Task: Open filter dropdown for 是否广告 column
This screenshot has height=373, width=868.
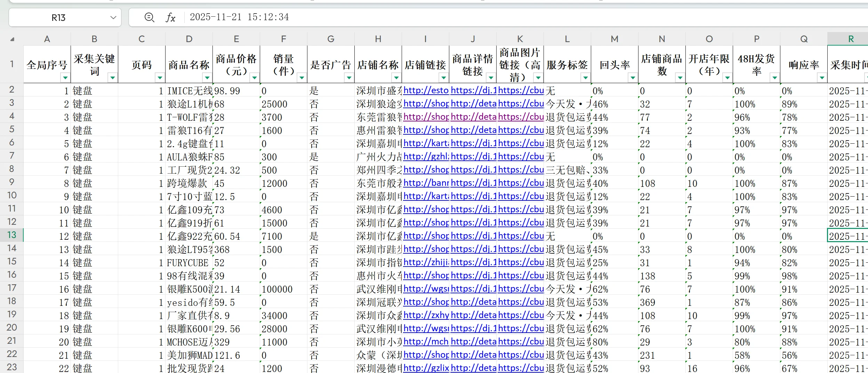Action: [349, 78]
